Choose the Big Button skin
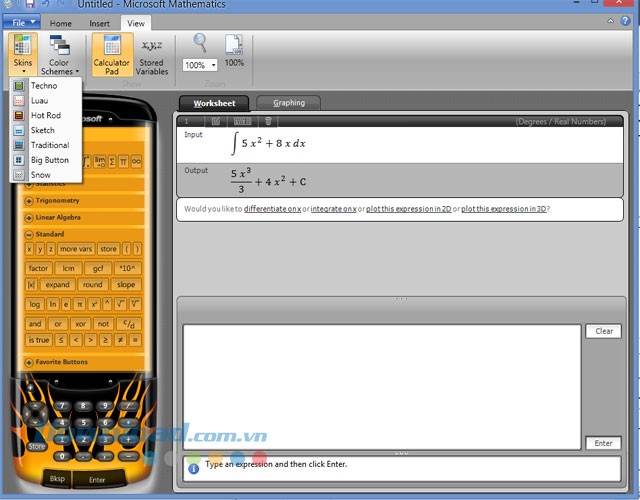Viewport: 640px width, 500px height. 49,160
